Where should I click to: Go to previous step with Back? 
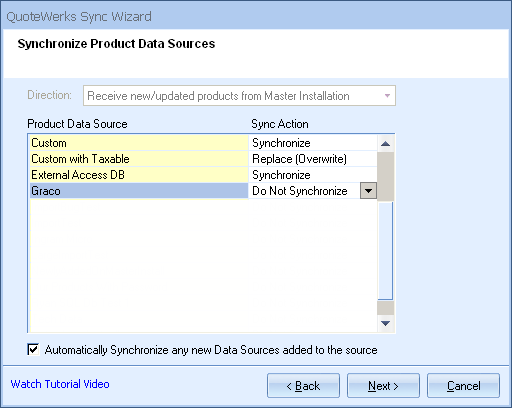click(x=303, y=386)
